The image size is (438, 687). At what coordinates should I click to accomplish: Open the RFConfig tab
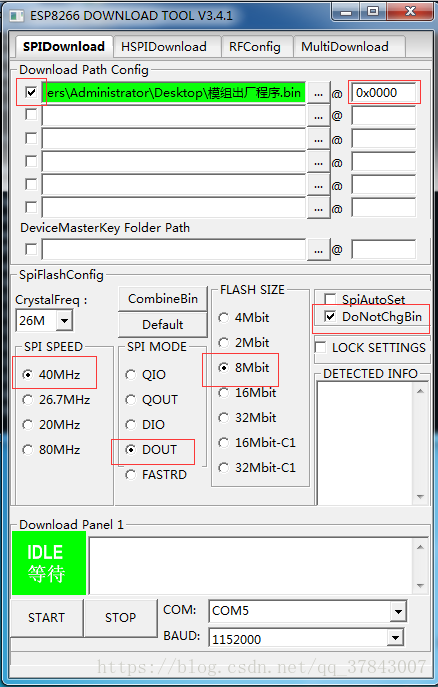click(255, 47)
